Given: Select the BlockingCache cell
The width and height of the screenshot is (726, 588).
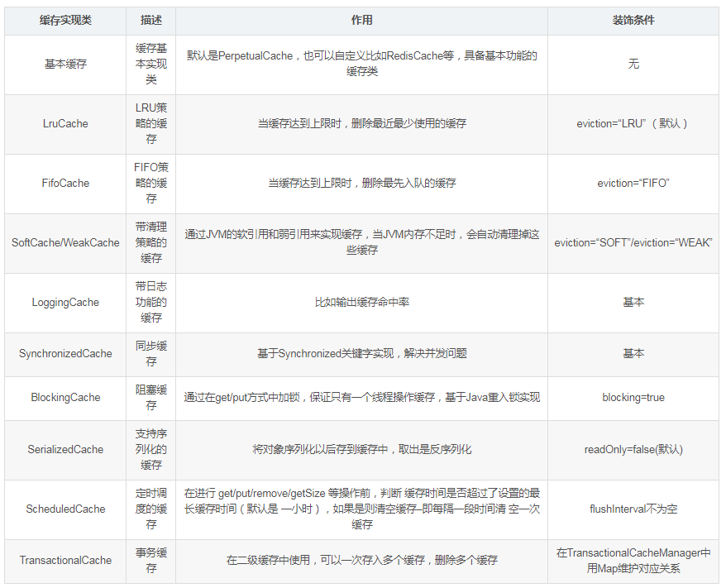Looking at the screenshot, I should click(65, 398).
